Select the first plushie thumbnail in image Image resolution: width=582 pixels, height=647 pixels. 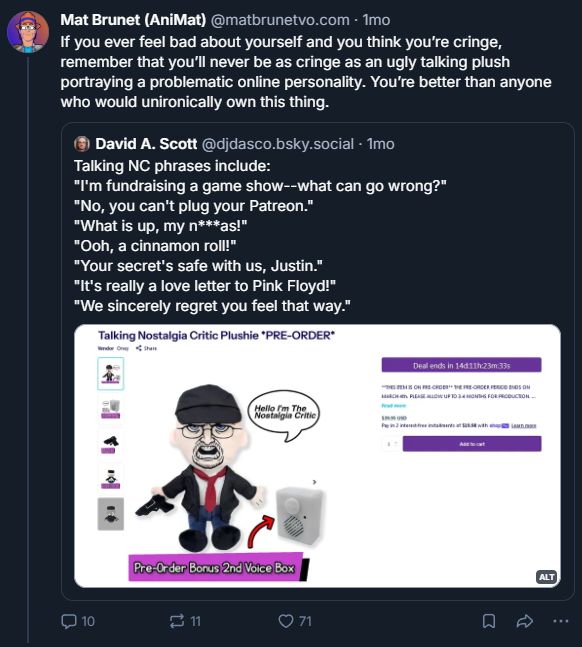coord(111,373)
